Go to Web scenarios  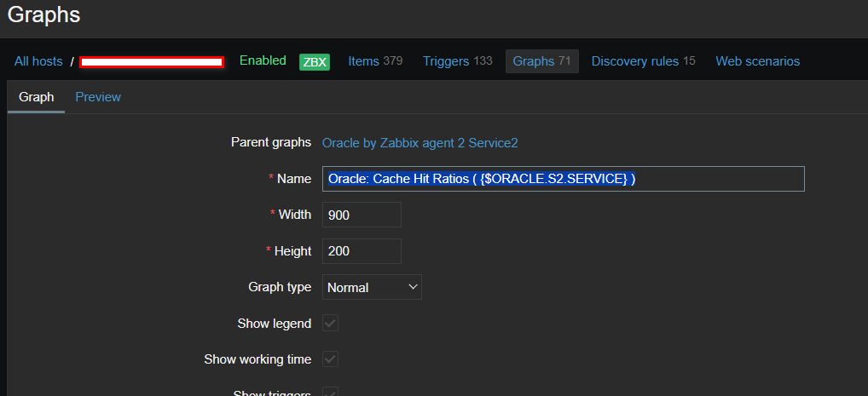757,61
